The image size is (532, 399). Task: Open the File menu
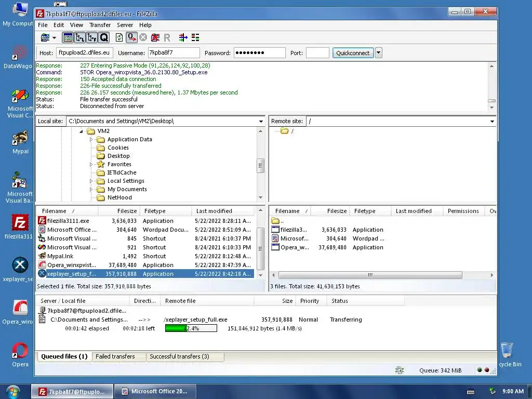pos(43,25)
